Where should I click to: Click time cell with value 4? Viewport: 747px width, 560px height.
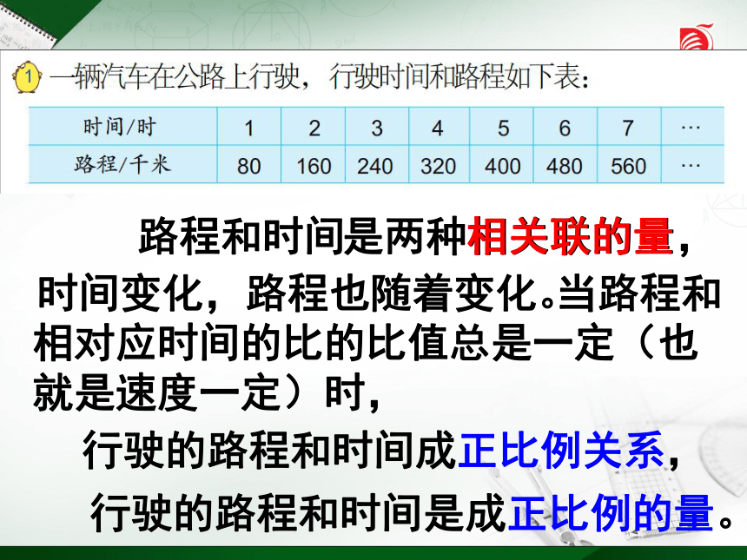click(439, 127)
